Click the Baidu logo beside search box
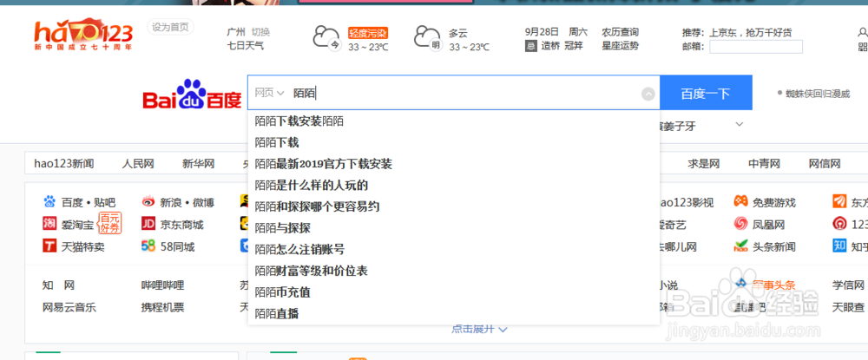 tap(192, 95)
